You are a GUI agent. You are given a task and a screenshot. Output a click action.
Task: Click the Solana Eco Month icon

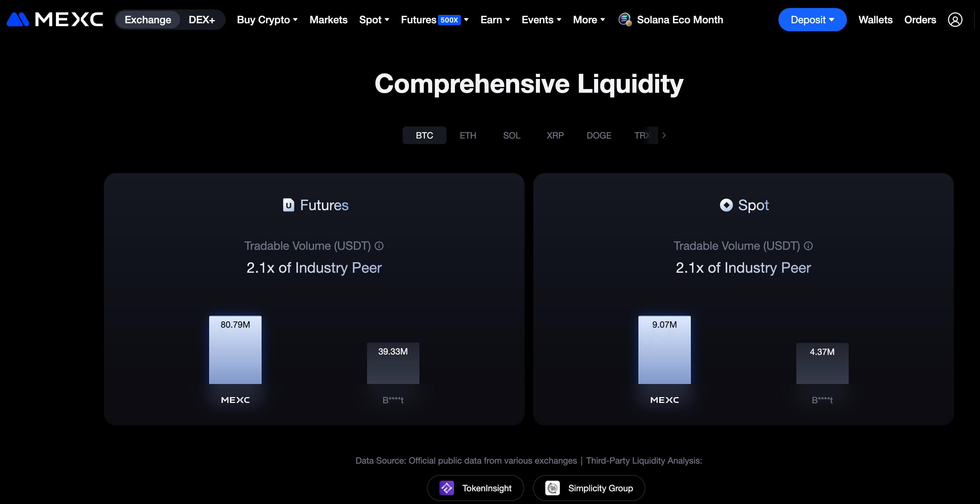pyautogui.click(x=625, y=19)
